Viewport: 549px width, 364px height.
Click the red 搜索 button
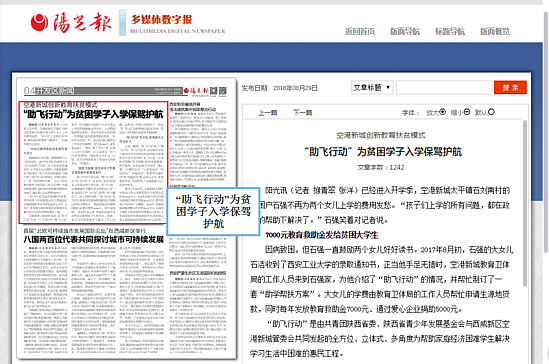[510, 88]
